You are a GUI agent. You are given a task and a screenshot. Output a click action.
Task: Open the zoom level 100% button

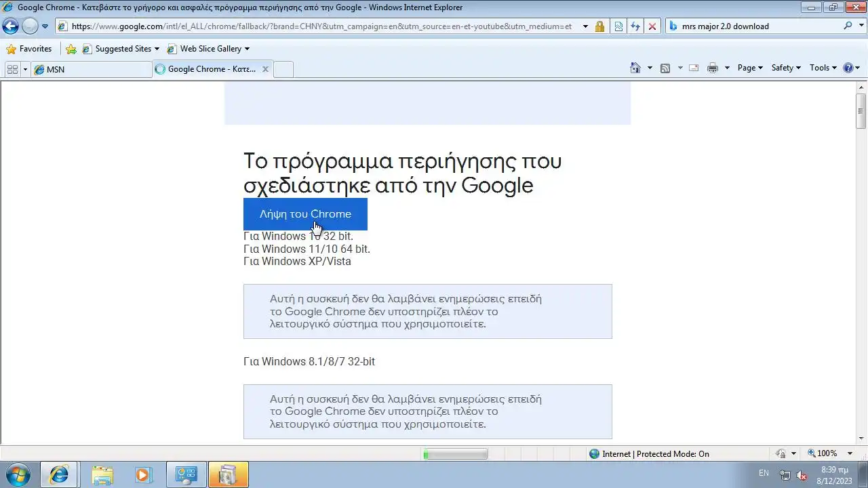point(822,453)
